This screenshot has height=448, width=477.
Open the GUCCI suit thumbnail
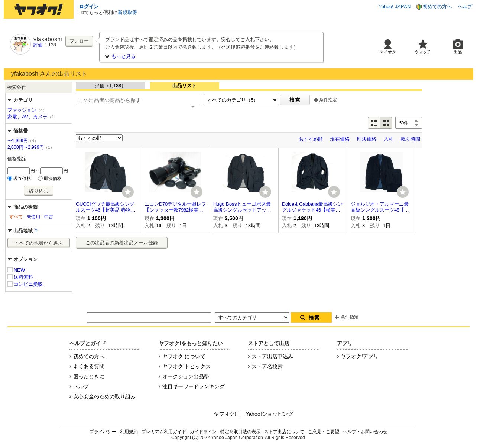pyautogui.click(x=106, y=172)
